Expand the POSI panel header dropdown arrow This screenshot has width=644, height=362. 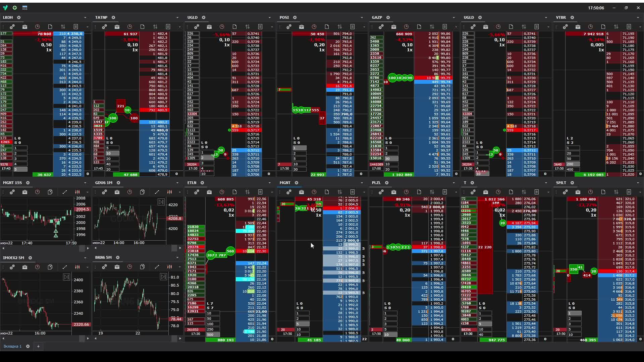362,17
